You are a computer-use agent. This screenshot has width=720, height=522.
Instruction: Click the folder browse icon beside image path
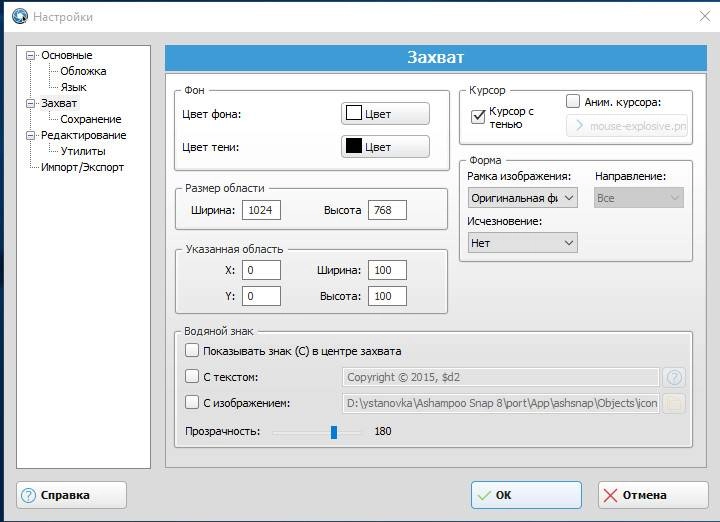[674, 403]
